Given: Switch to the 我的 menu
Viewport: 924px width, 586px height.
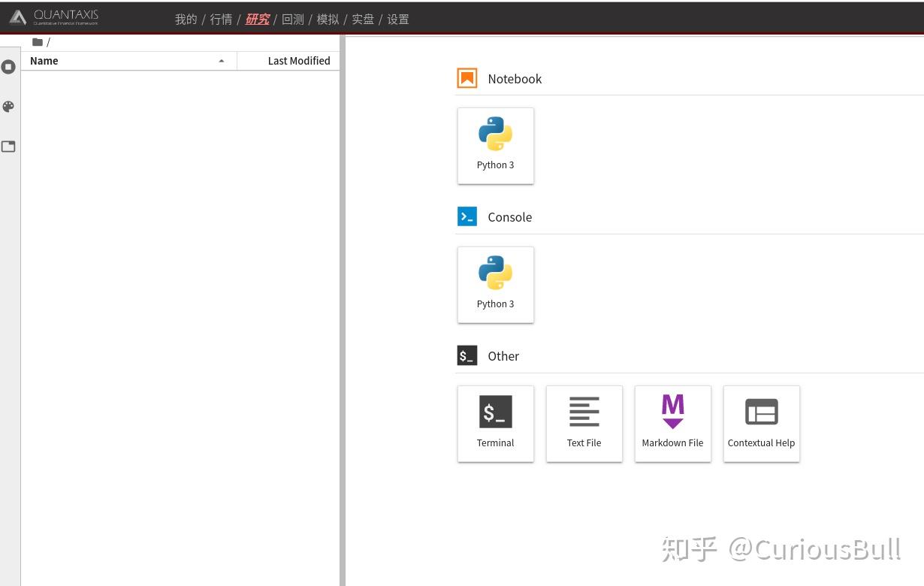Looking at the screenshot, I should [186, 20].
